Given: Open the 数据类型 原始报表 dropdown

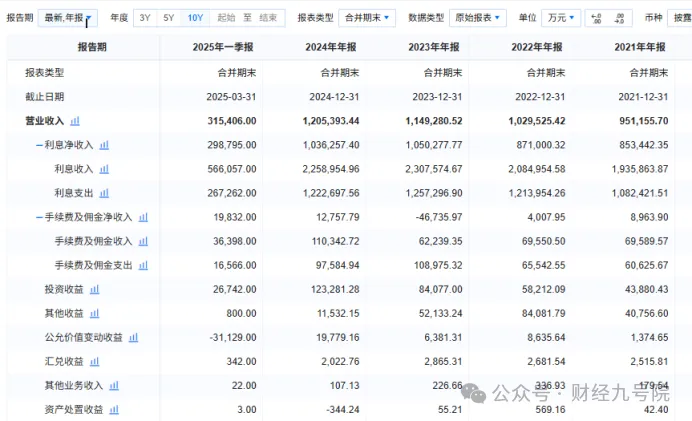Looking at the screenshot, I should 478,18.
